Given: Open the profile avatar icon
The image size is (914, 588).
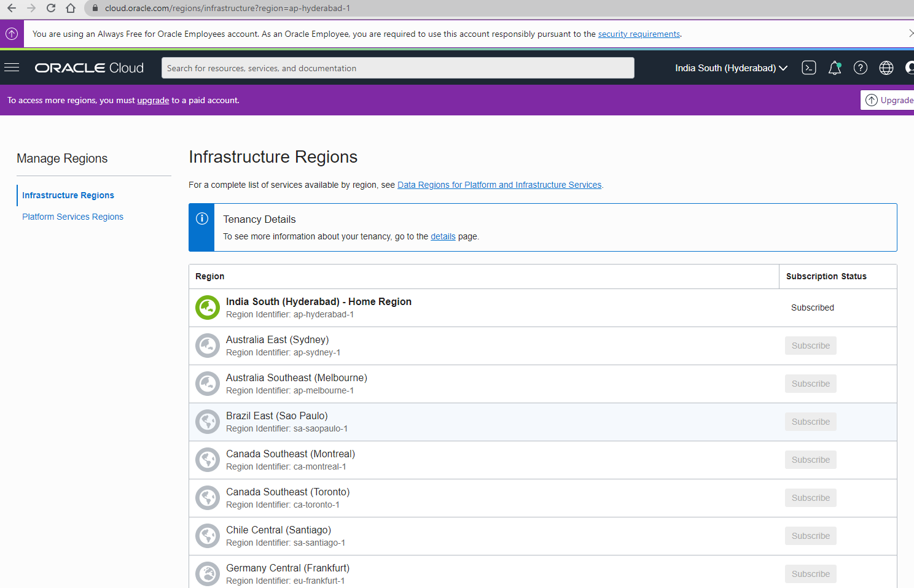Looking at the screenshot, I should (x=910, y=68).
